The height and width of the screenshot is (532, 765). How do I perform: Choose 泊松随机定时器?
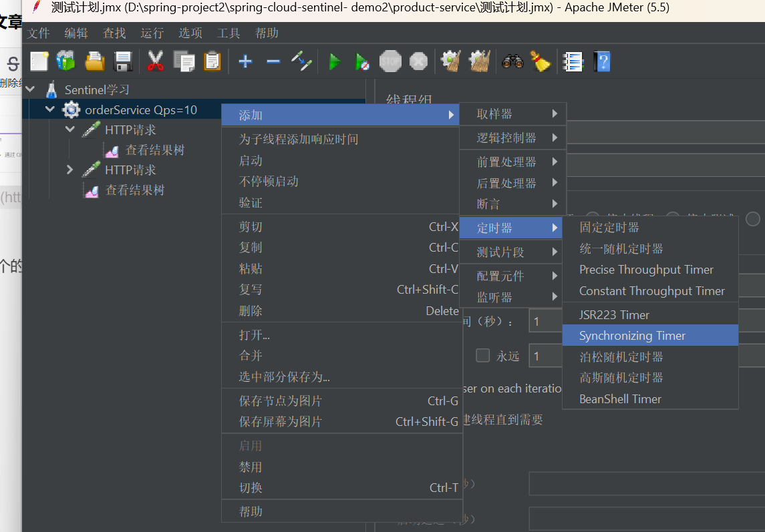pos(650,357)
